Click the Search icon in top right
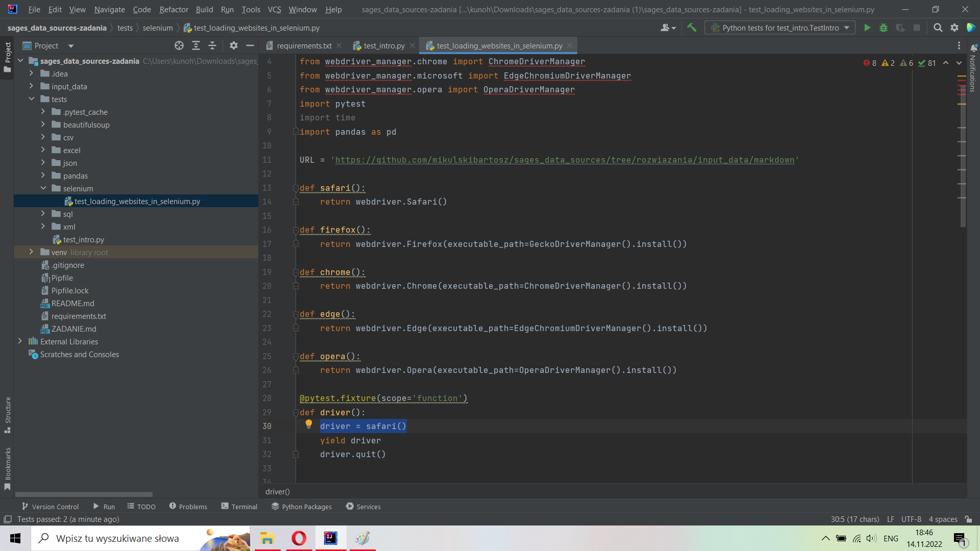 click(x=938, y=28)
